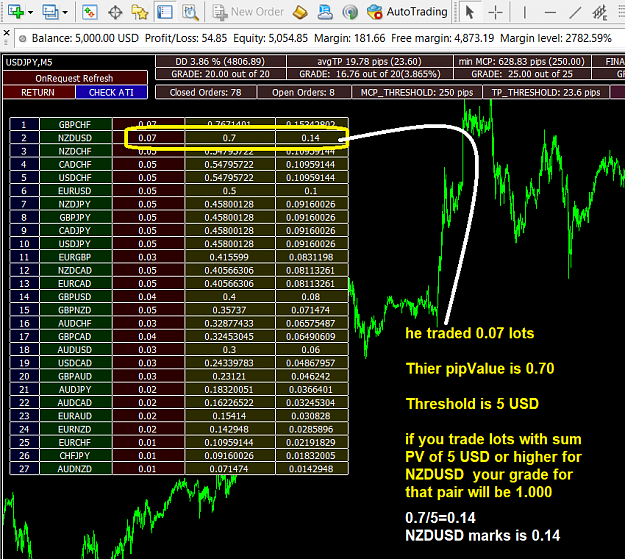Click the 0.07 lots cell for NZDUSD
This screenshot has height=559, width=625.
pyautogui.click(x=147, y=138)
